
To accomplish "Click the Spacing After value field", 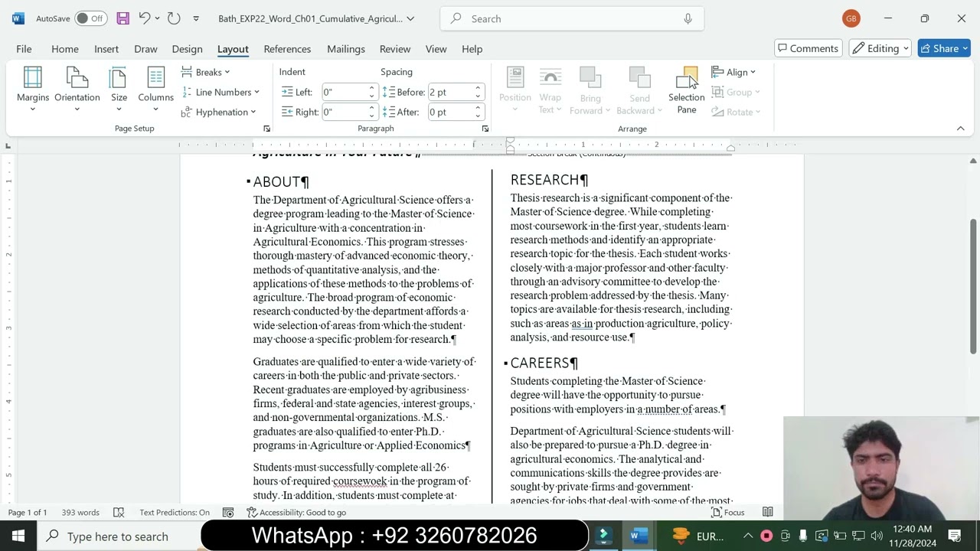I will [449, 112].
